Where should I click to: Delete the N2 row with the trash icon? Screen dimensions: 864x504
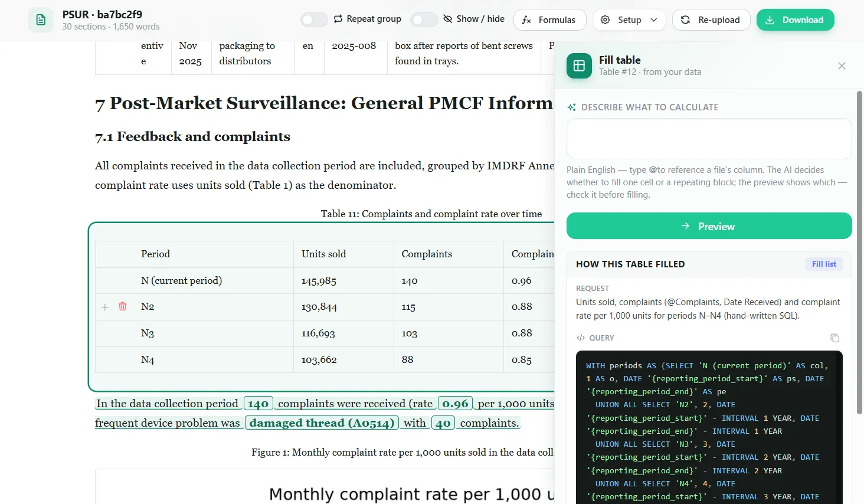(123, 306)
